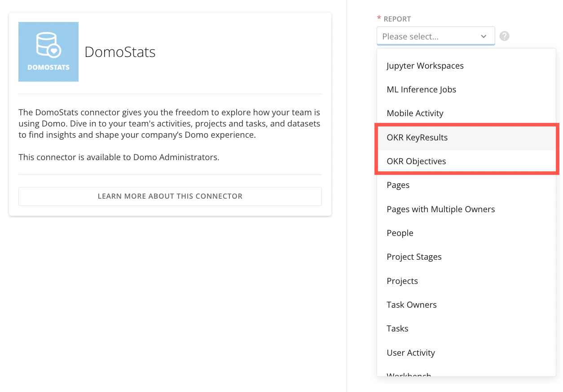
Task: Select the Pages report option
Action: point(466,185)
